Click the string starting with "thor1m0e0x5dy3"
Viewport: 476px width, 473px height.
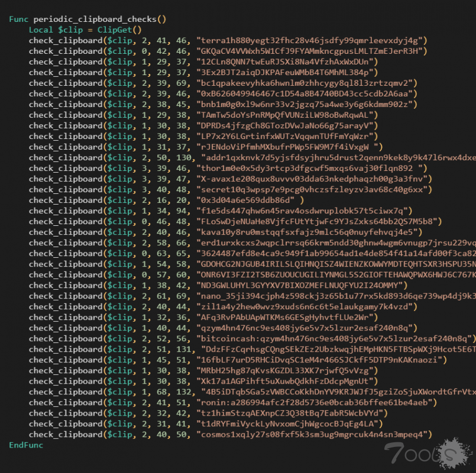pyautogui.click(x=312, y=168)
